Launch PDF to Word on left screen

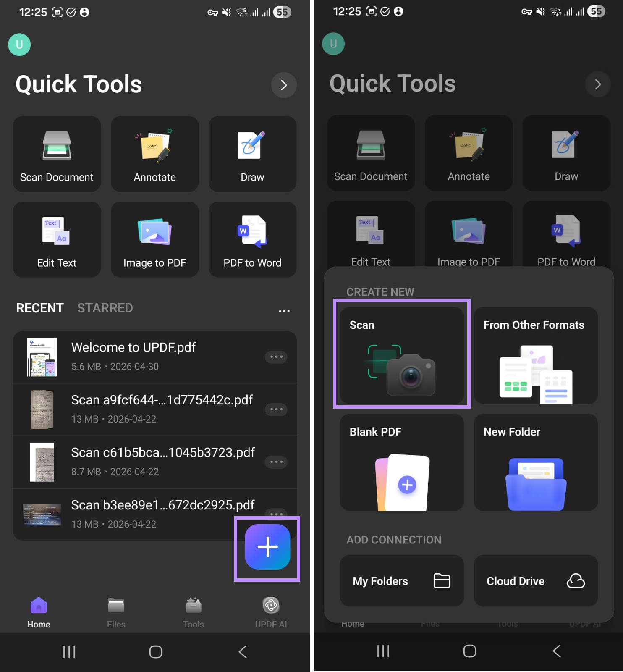coord(252,239)
